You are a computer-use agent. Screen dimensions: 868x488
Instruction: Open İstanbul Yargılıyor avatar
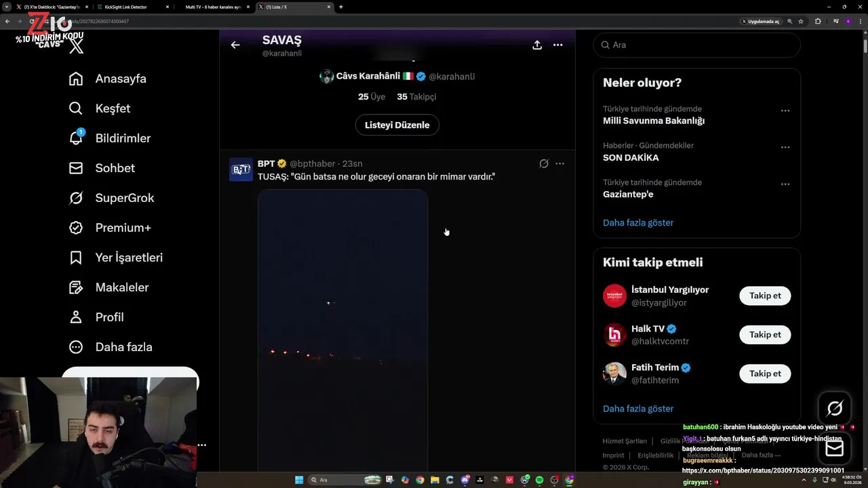click(x=614, y=296)
